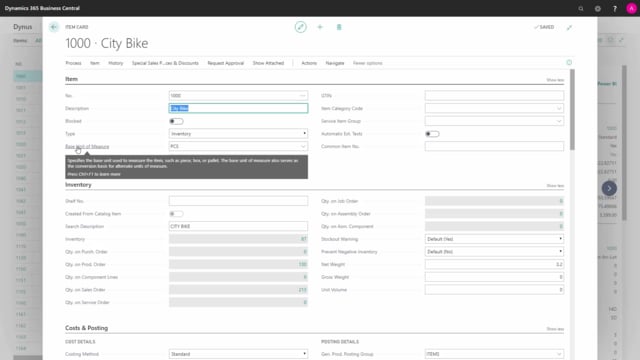Open the Item Category Code dropdown
The width and height of the screenshot is (640, 360).
coord(559,109)
